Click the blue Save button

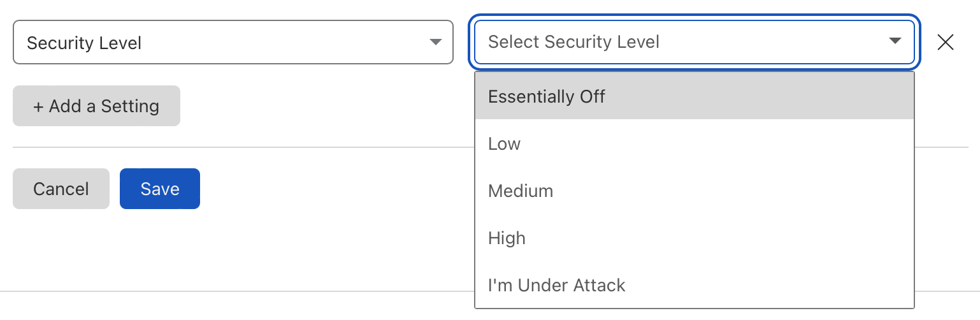click(160, 189)
